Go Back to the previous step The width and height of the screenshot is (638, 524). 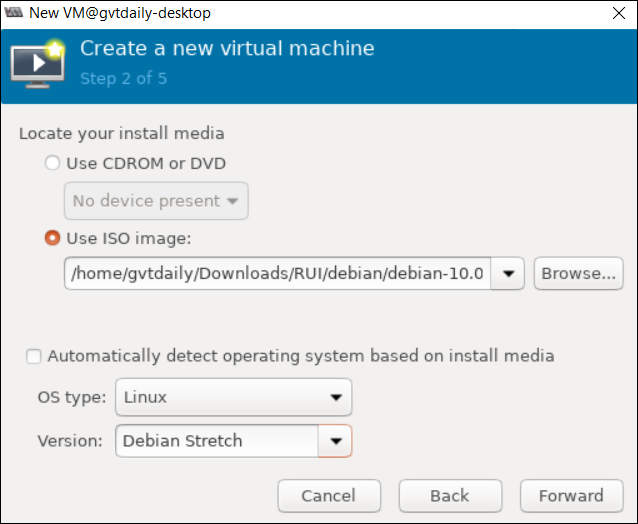point(450,496)
